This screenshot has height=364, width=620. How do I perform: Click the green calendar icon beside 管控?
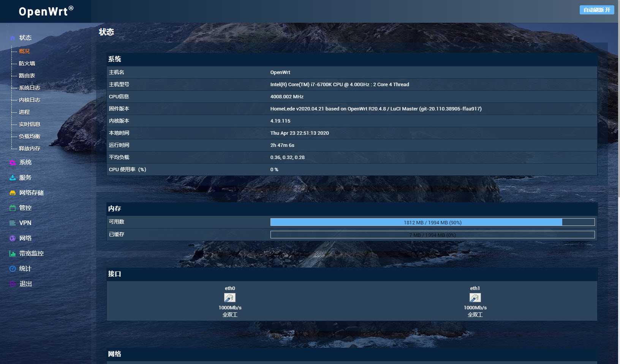point(13,208)
